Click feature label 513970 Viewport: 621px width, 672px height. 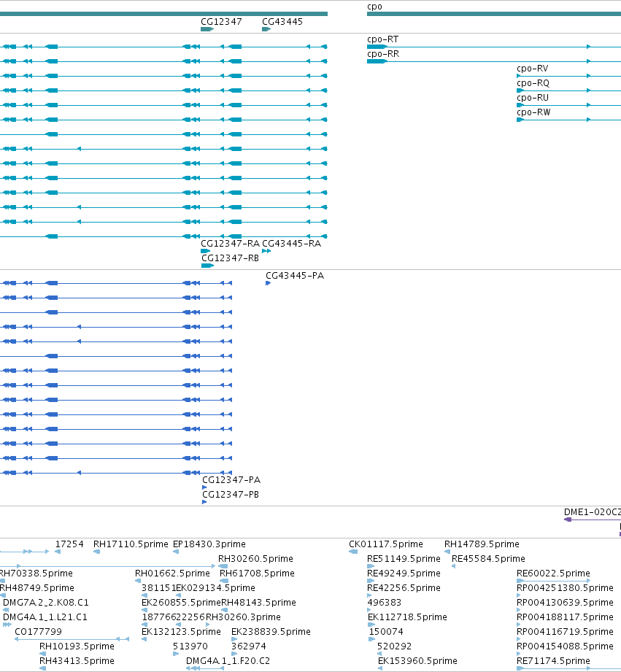(190, 646)
